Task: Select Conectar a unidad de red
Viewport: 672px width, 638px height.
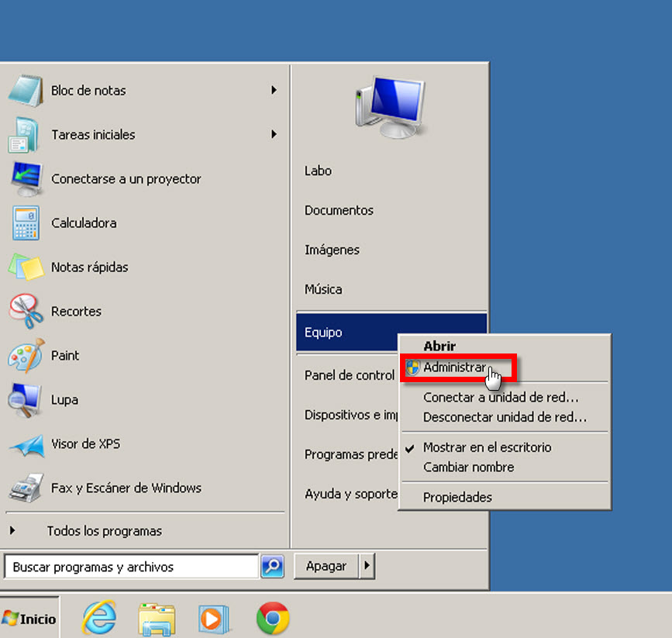Action: coord(501,398)
